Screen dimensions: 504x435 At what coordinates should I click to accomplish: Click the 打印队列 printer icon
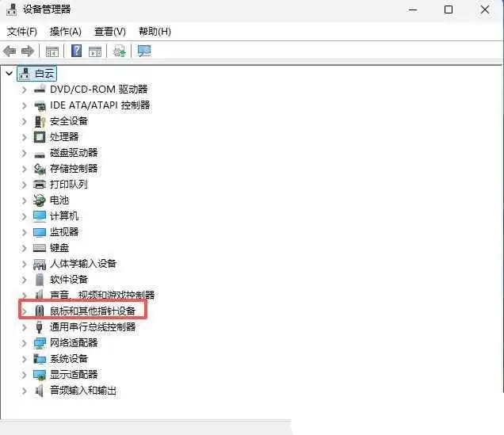[x=40, y=185]
